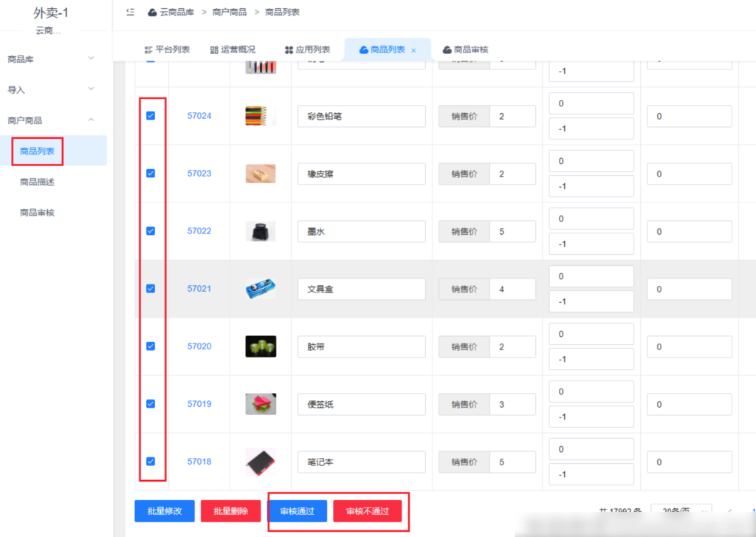Click the 彩色铅笔 product thumbnail image
The width and height of the screenshot is (756, 537).
point(261,115)
